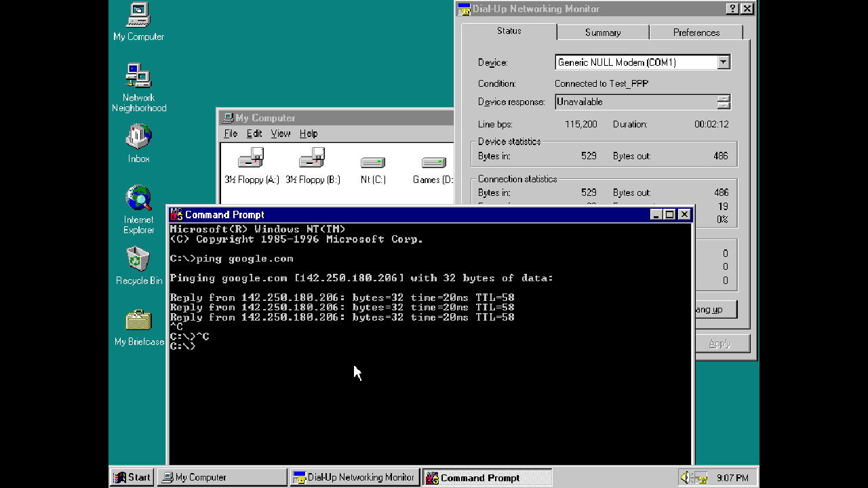Select the My Briefcase desktop icon
This screenshot has width=868, height=488.
point(138,327)
